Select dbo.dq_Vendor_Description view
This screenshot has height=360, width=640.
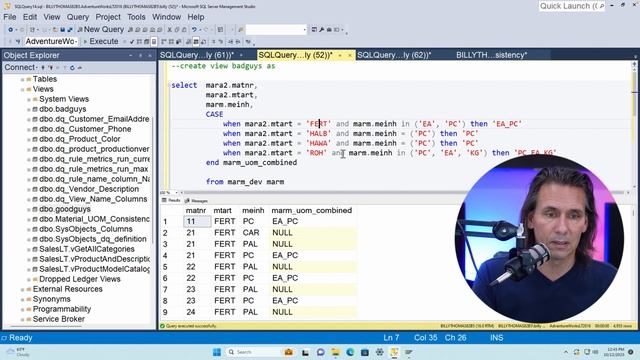89,189
